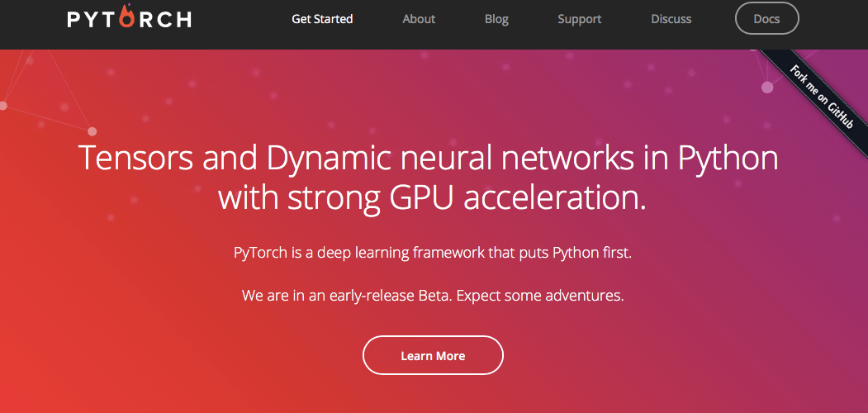The width and height of the screenshot is (868, 413).
Task: Click the headline 'Tensors and Dynamic neural networks in Python'
Action: (429, 158)
